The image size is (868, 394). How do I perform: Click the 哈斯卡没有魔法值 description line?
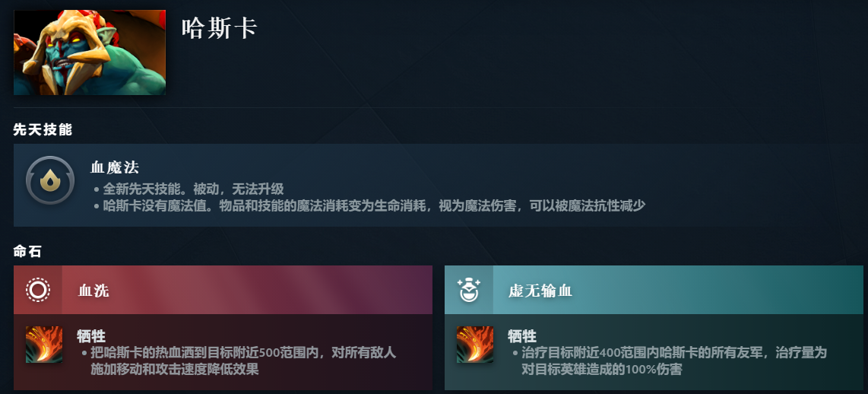[369, 205]
